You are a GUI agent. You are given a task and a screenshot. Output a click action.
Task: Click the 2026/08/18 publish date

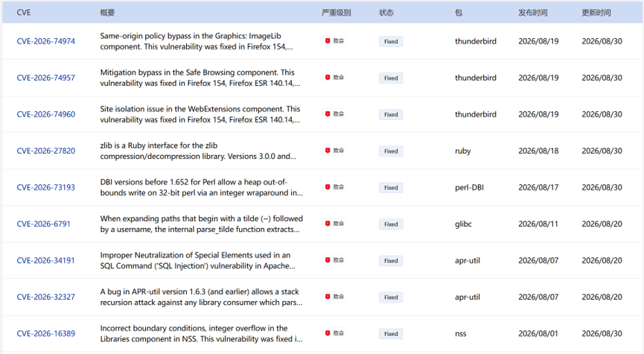coord(538,151)
